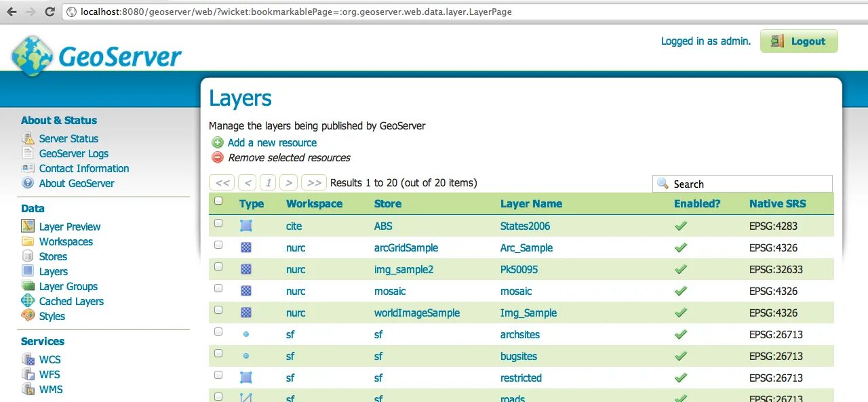The image size is (868, 402).
Task: Click the GeoServer logo
Action: (x=96, y=55)
